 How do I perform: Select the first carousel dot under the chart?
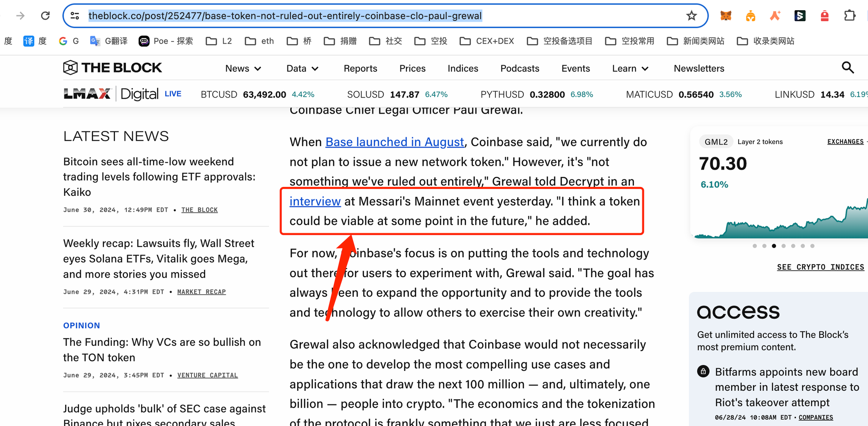pyautogui.click(x=754, y=246)
